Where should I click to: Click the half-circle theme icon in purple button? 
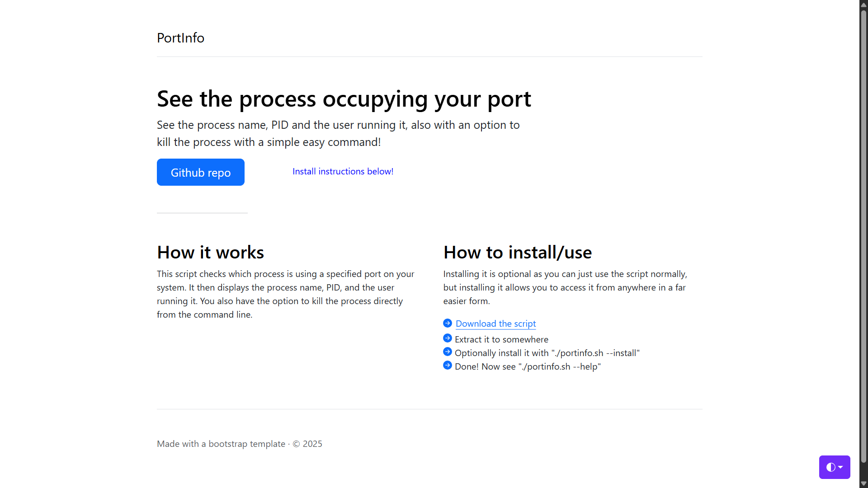point(830,467)
